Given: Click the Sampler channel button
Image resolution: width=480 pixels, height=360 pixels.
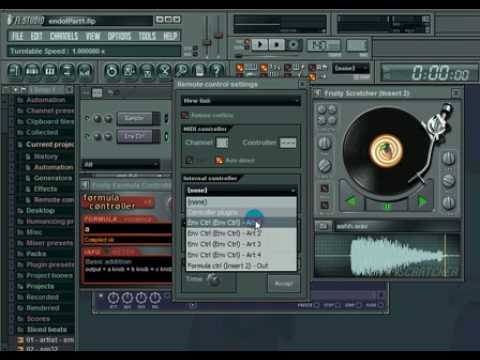Looking at the screenshot, I should (135, 118).
